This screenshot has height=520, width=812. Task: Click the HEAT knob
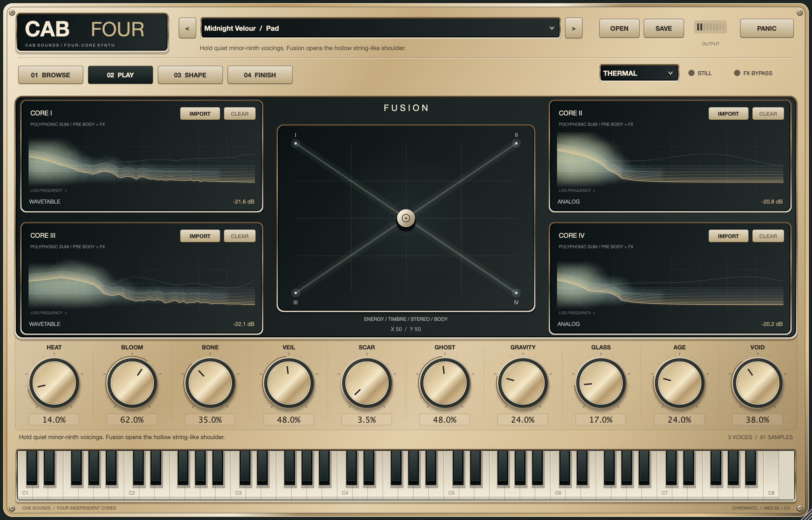tap(54, 383)
